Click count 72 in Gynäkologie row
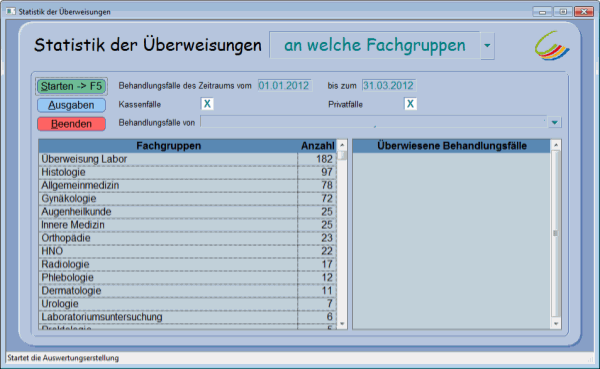 point(326,198)
